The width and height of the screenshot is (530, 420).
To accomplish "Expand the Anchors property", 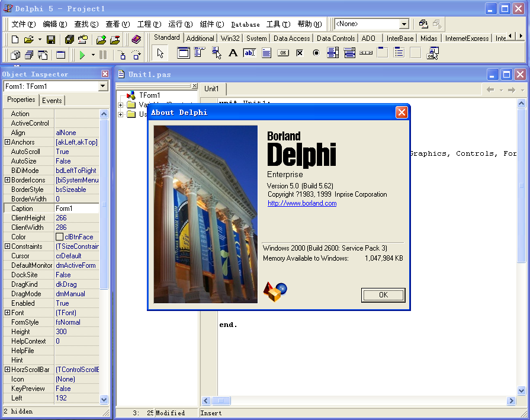I will click(7, 142).
